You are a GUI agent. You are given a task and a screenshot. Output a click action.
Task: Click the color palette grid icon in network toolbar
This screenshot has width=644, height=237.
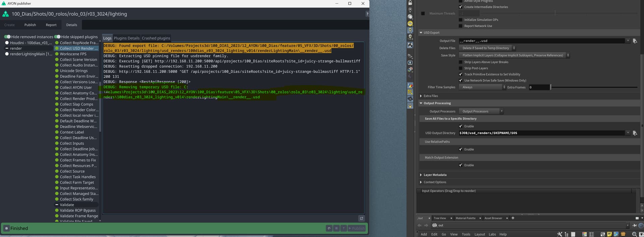pos(584,234)
